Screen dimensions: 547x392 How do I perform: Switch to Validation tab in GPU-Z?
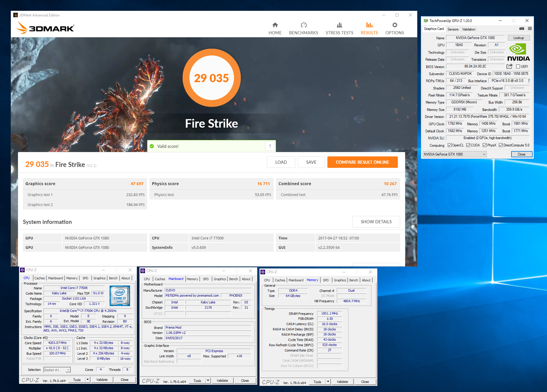469,29
